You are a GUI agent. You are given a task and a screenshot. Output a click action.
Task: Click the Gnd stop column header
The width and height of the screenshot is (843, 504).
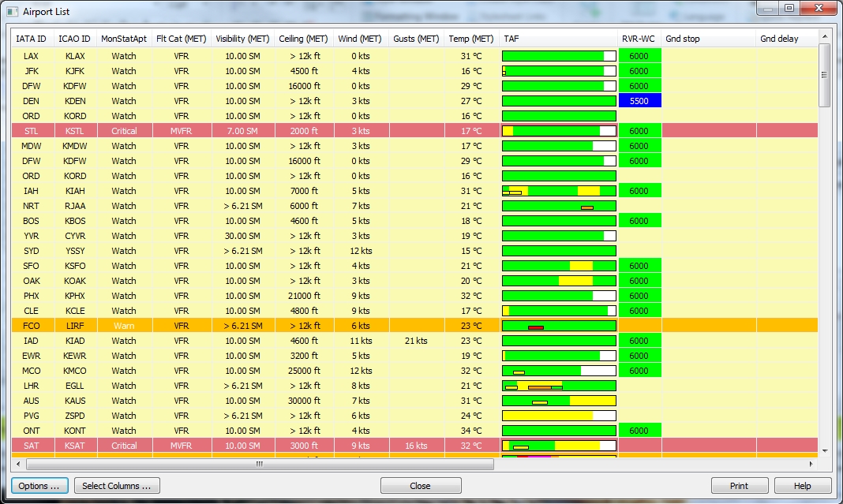(708, 39)
